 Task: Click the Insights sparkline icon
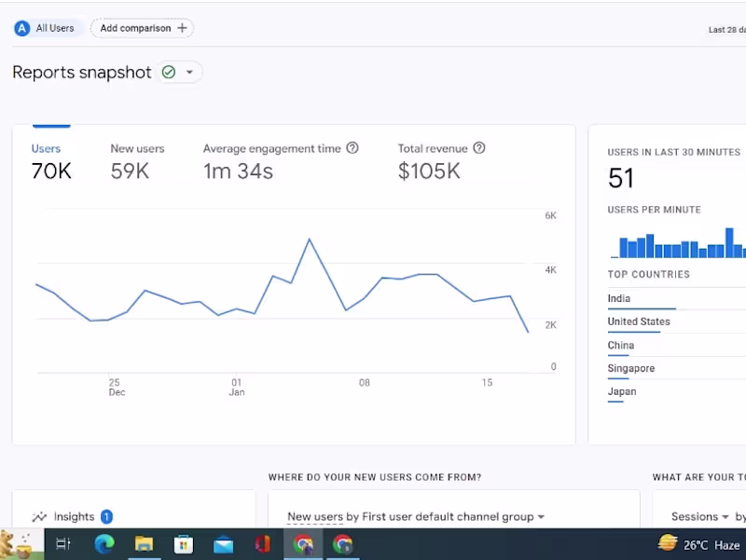click(x=39, y=516)
